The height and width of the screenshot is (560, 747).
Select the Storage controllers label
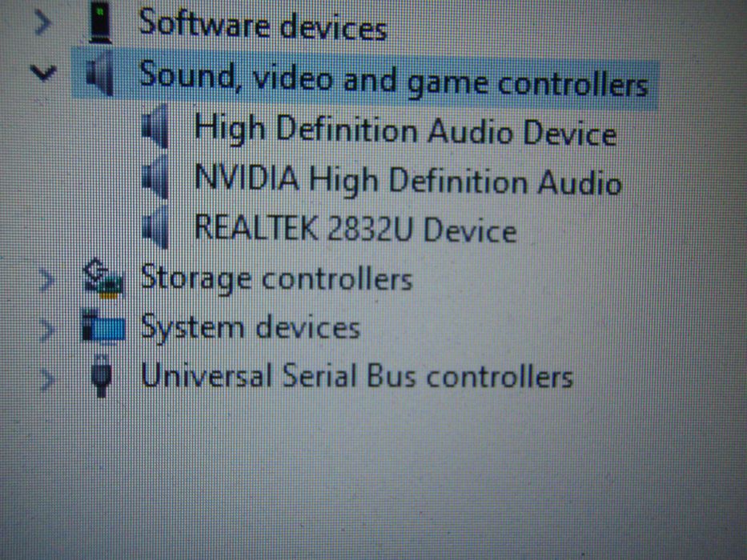tap(277, 278)
